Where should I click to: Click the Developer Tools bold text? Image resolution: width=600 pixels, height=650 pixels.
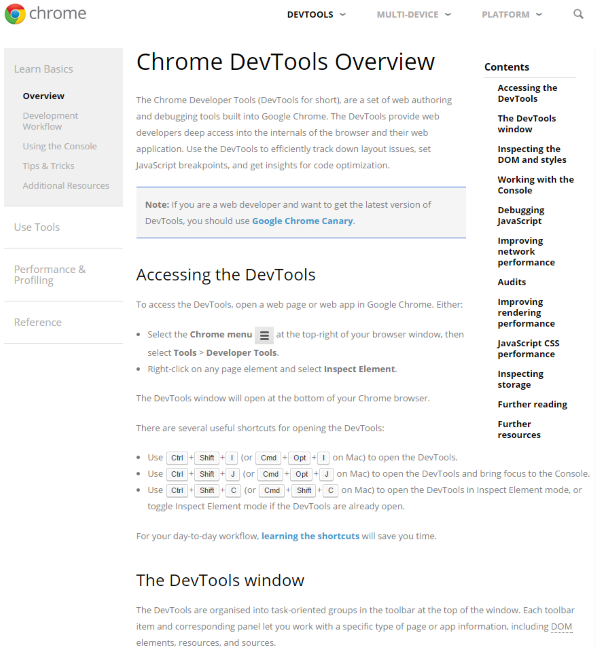point(241,353)
